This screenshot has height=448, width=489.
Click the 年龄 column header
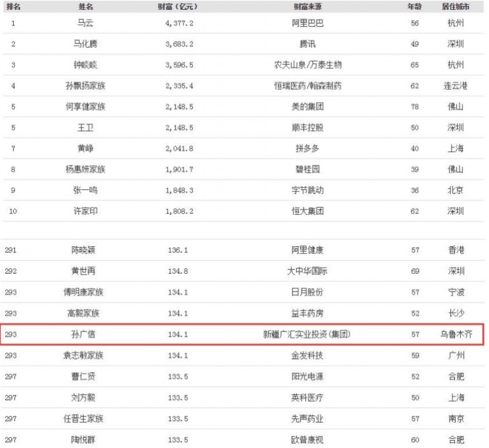tap(414, 7)
